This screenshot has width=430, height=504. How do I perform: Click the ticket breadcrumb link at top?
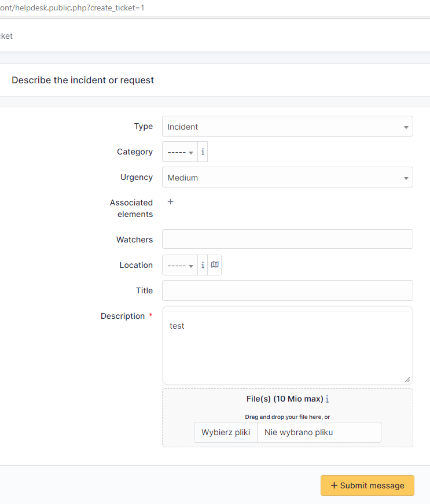click(5, 36)
